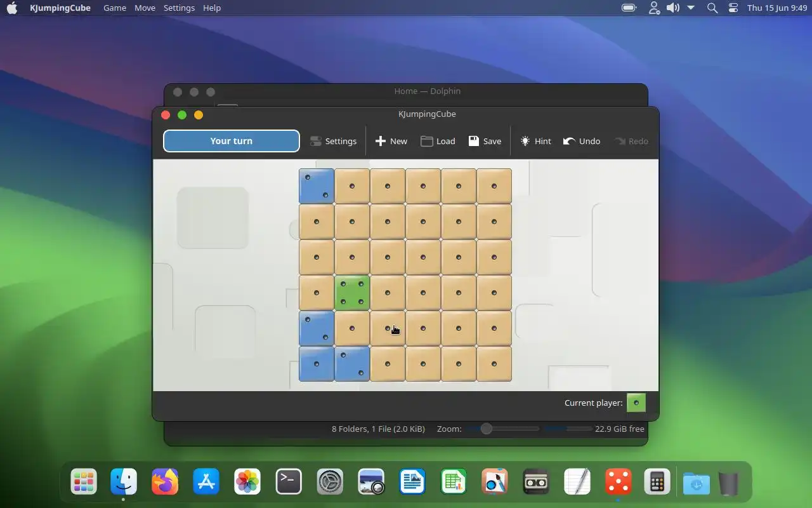The image size is (812, 508).
Task: Click the green Current player color swatch
Action: (636, 403)
